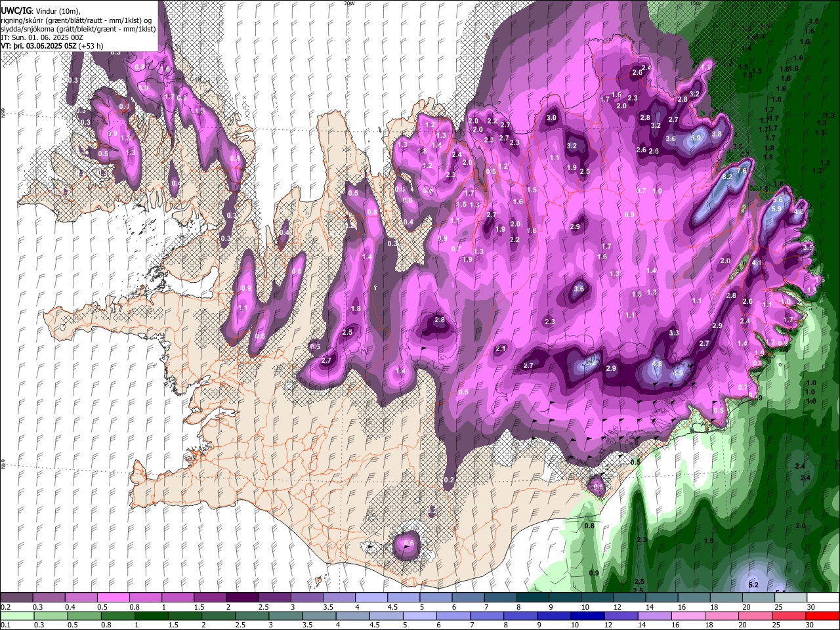
Task: Click the UWC/IG title text
Action: (16, 11)
